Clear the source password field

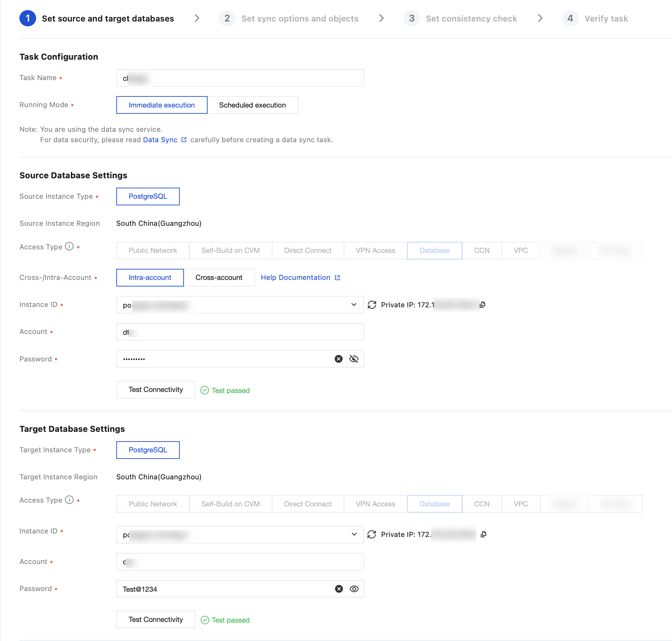(338, 359)
